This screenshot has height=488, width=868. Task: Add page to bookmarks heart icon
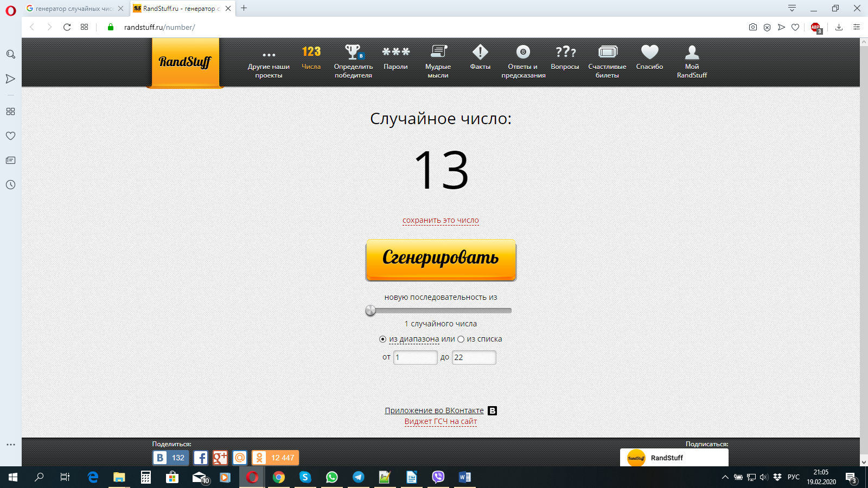point(795,27)
